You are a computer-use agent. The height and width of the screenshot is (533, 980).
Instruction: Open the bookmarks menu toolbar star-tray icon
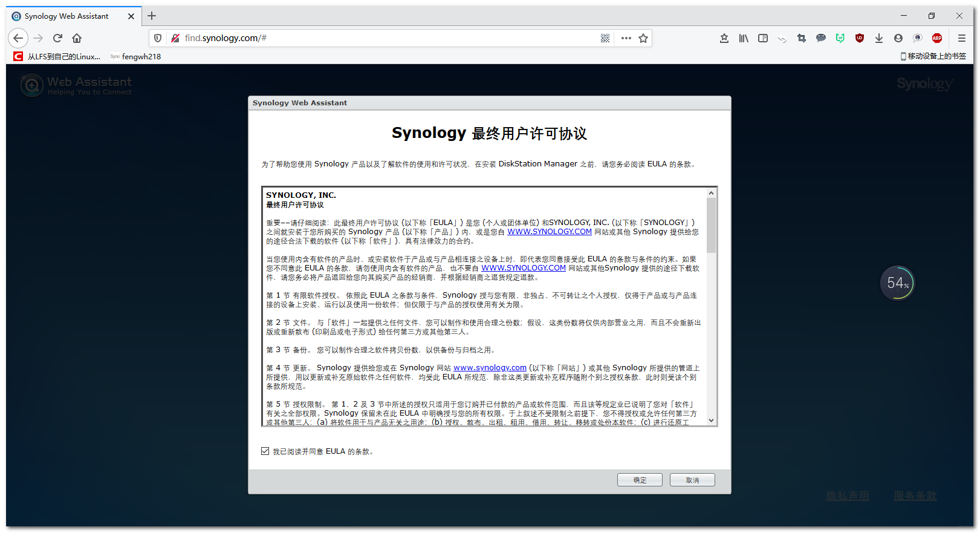click(x=724, y=38)
